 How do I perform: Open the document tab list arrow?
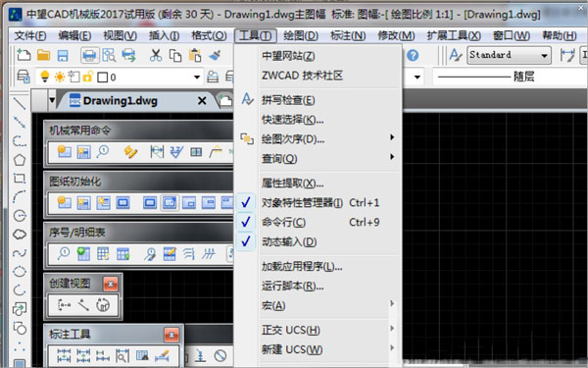point(52,101)
